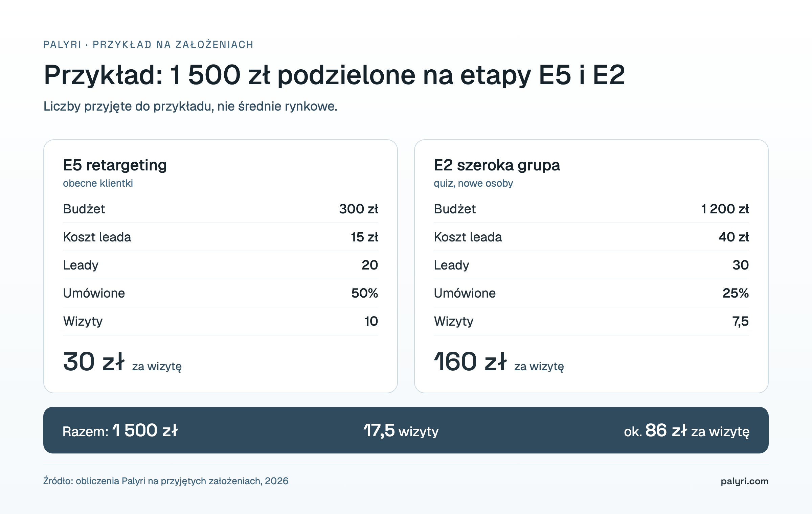
Task: Click the 'E5 retargeting' card heading
Action: pos(115,165)
